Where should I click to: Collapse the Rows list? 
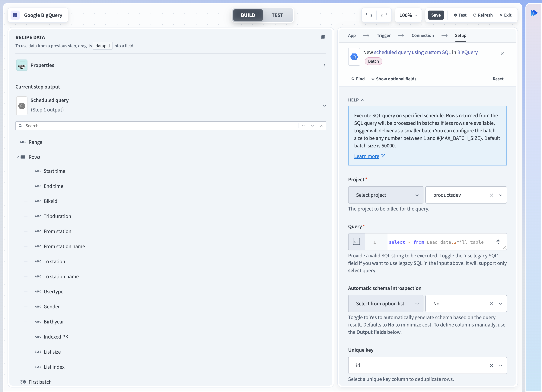[17, 157]
